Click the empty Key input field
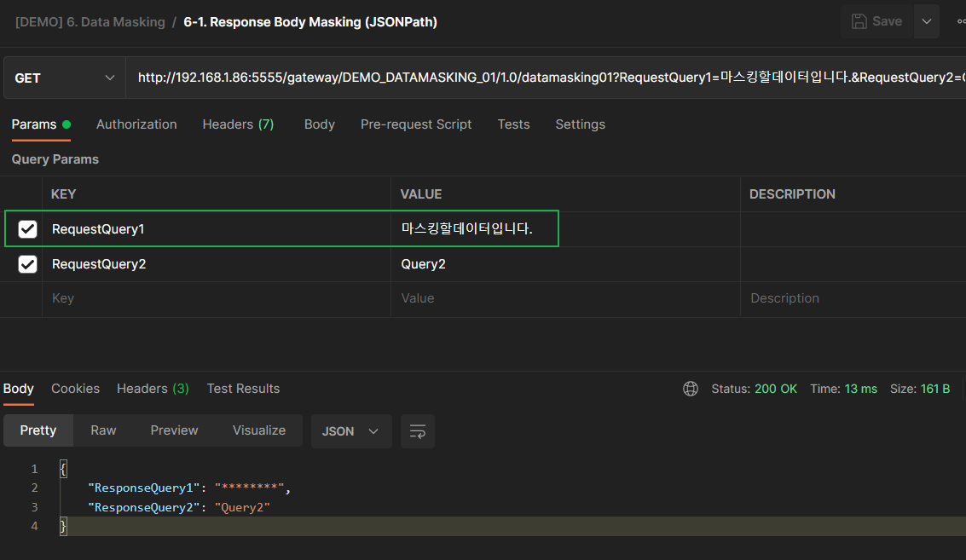Viewport: 966px width, 560px height. (x=213, y=299)
